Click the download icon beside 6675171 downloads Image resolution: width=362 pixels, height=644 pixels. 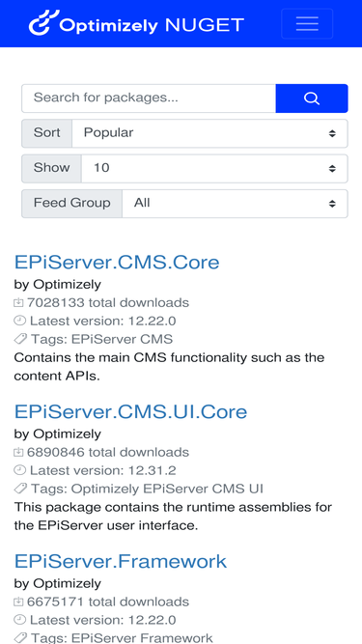[x=18, y=602]
